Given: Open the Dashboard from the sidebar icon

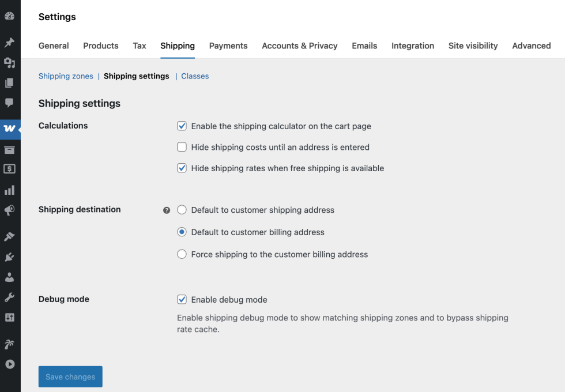Looking at the screenshot, I should tap(9, 16).
